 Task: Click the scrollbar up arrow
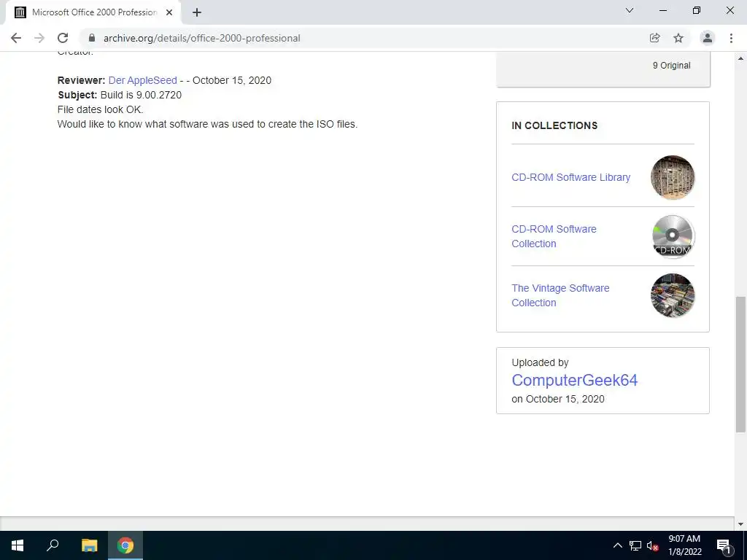coord(740,58)
